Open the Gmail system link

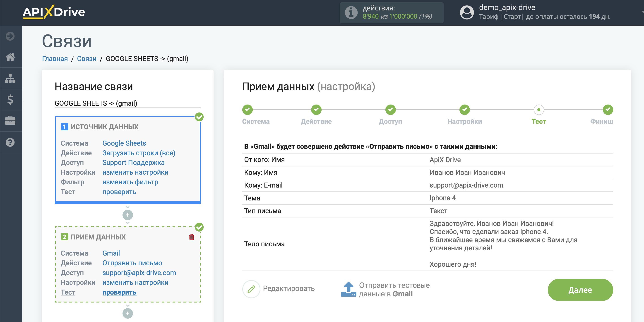click(x=111, y=253)
